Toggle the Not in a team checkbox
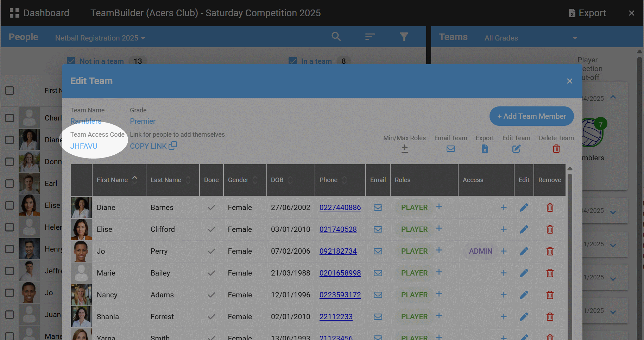The height and width of the screenshot is (340, 644). [x=71, y=61]
